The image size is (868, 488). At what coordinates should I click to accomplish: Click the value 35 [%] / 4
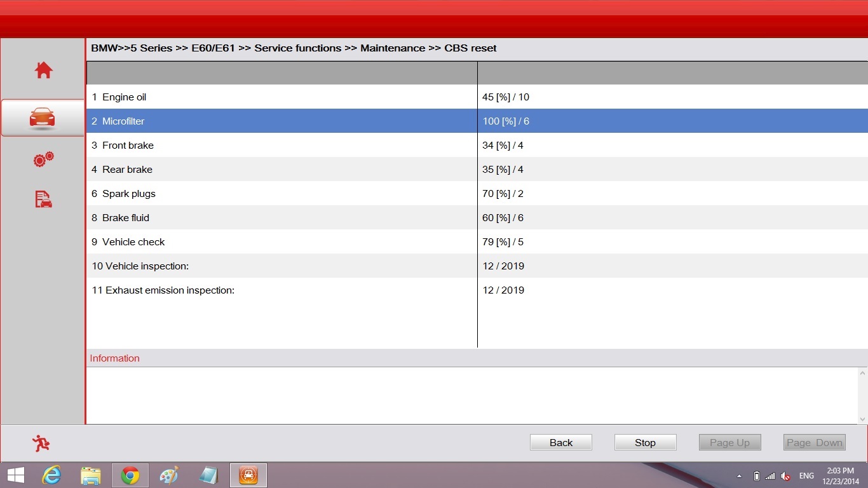(503, 170)
